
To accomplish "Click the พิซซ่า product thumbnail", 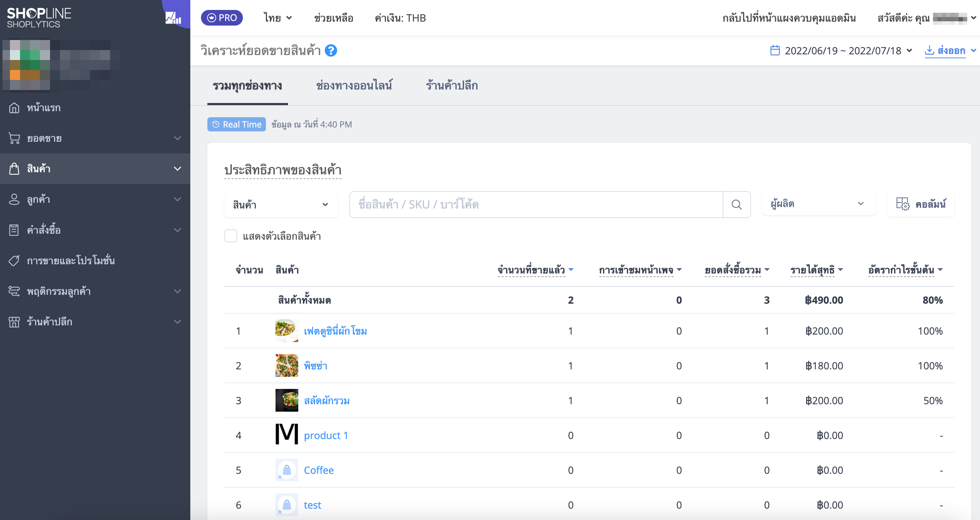I will pos(287,365).
